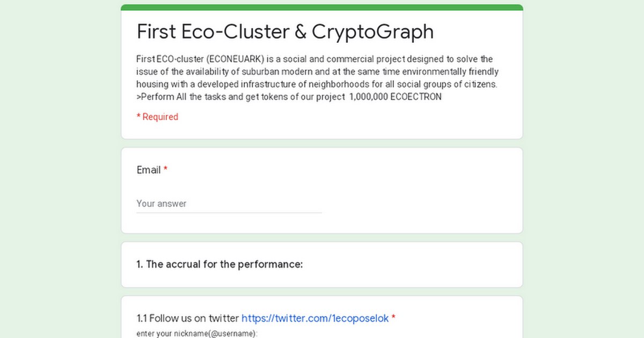This screenshot has height=338, width=644.
Task: Click the red "* Required" notice
Action: (157, 117)
